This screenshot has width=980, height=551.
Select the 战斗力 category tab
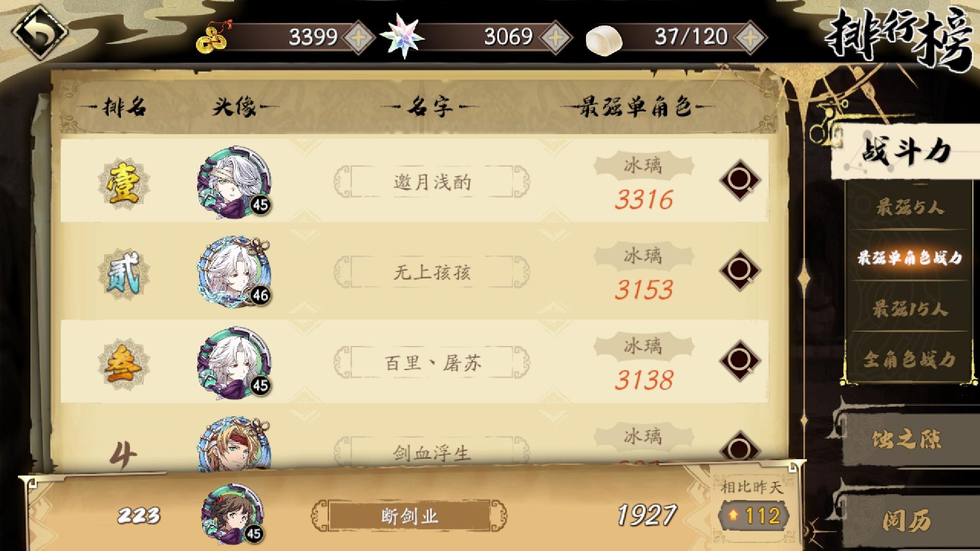(x=906, y=152)
